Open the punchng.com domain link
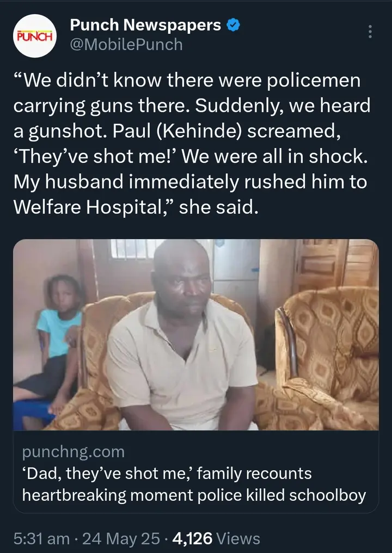Image resolution: width=392 pixels, height=553 pixels. (73, 452)
